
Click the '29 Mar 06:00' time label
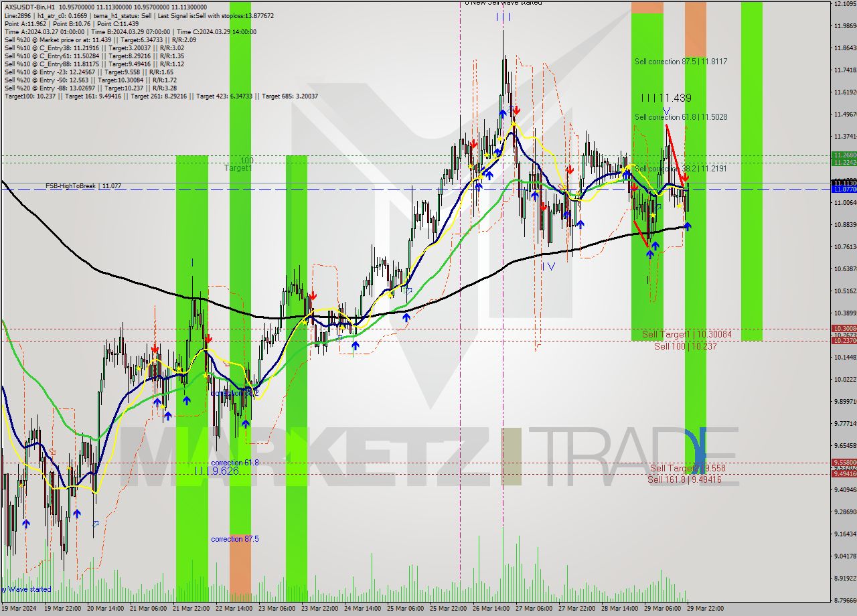pos(663,609)
